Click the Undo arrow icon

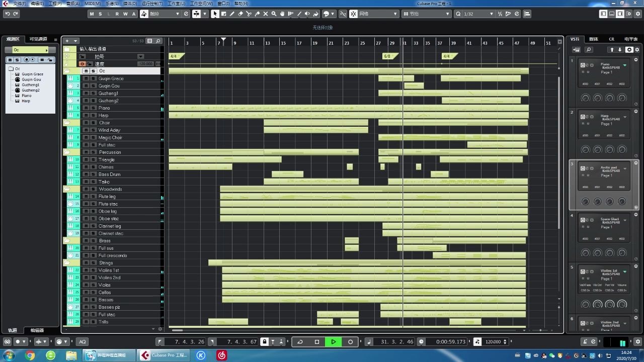[7, 14]
